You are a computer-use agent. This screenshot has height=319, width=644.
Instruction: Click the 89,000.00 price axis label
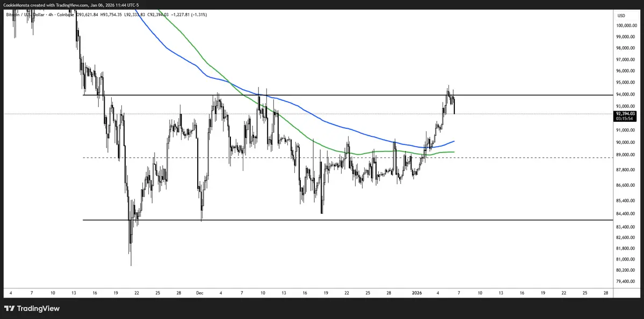626,155
